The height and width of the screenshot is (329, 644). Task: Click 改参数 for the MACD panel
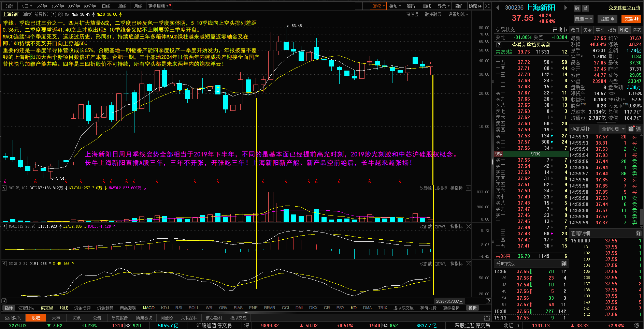pyautogui.click(x=426, y=227)
